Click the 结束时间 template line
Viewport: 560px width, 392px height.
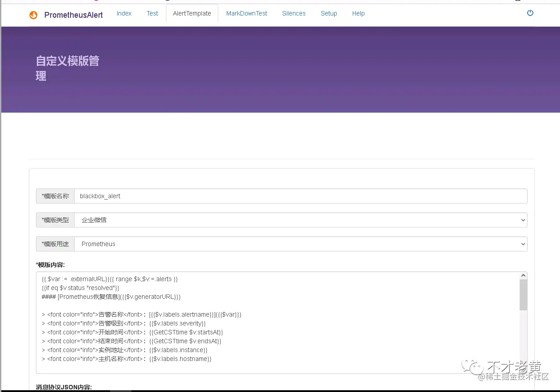[x=131, y=341]
